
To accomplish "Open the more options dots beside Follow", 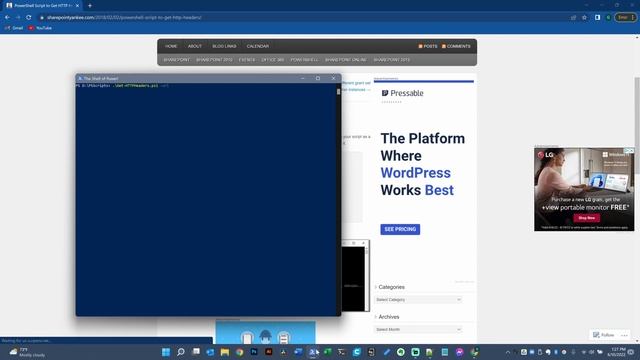I will (624, 335).
